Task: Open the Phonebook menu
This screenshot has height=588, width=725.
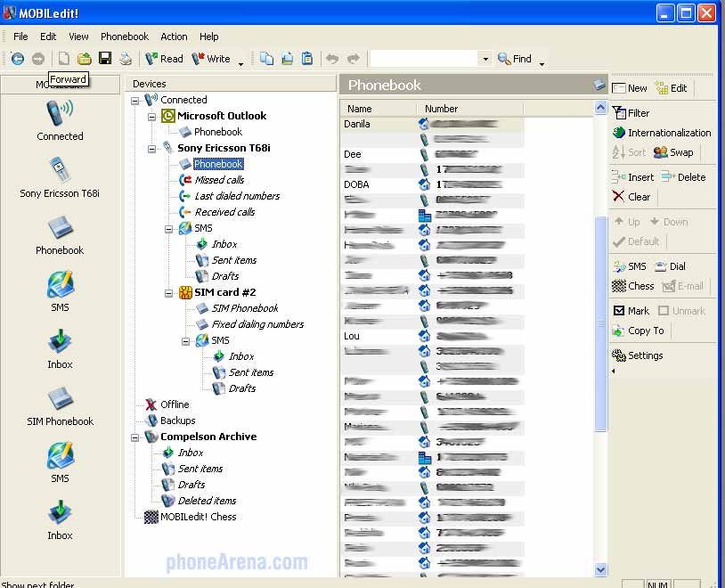Action: click(125, 37)
